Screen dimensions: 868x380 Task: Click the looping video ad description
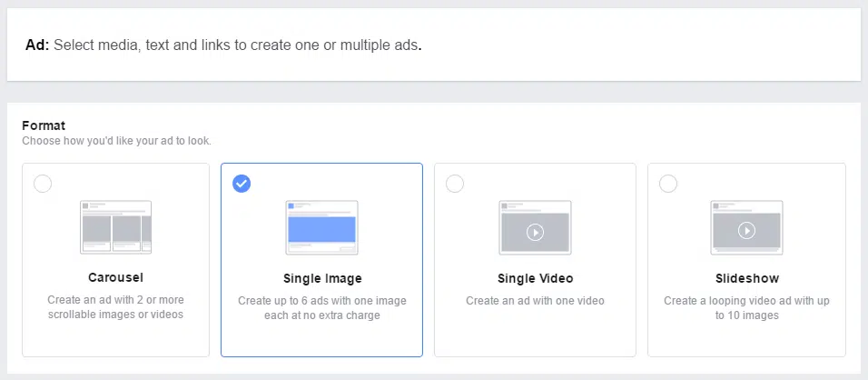tap(746, 308)
